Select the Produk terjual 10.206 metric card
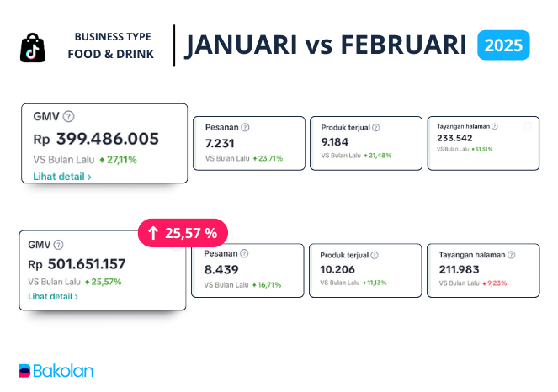 pos(364,270)
